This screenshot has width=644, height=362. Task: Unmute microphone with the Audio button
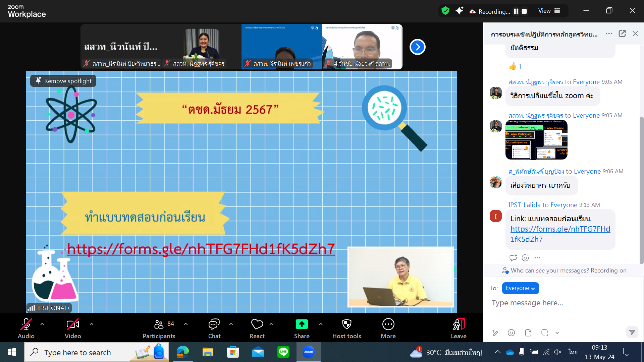point(26,328)
